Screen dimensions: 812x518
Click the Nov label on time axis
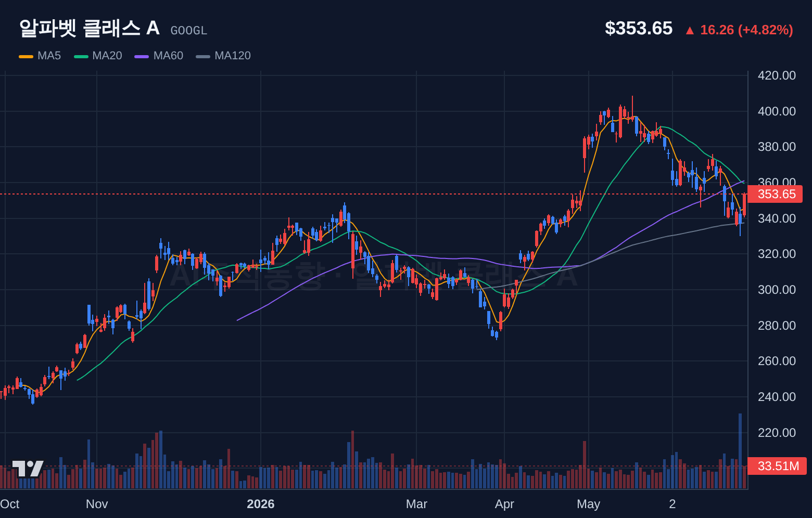(97, 504)
